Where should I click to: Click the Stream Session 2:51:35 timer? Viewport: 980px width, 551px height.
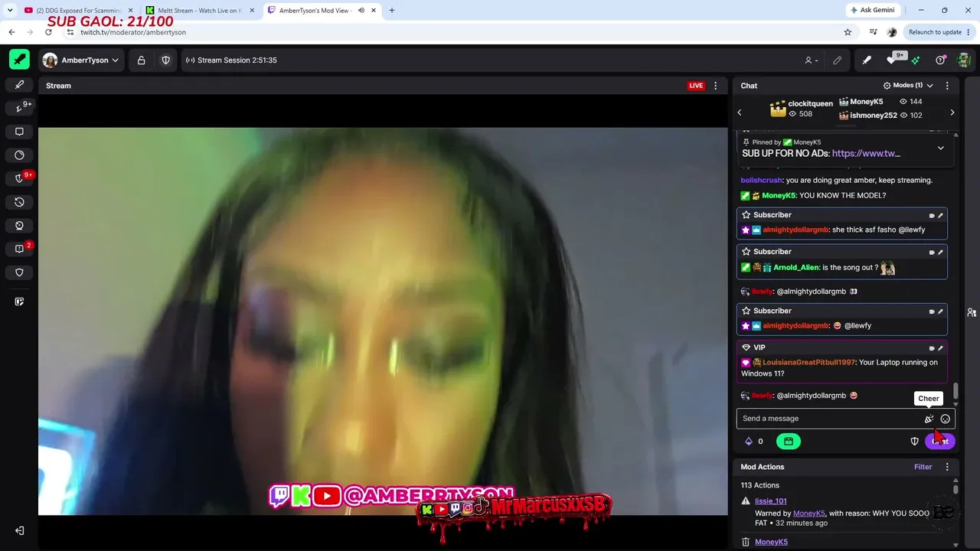coord(230,60)
